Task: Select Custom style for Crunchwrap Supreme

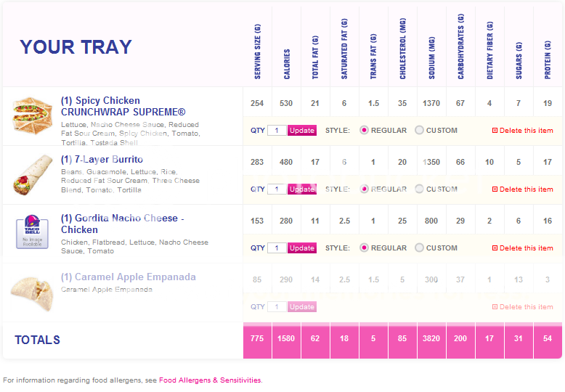Action: (419, 131)
